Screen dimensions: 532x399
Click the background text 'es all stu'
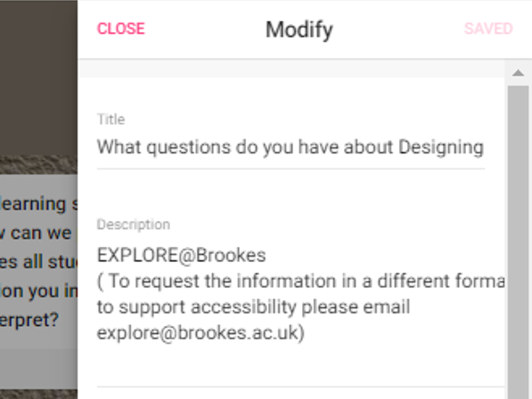click(x=33, y=261)
